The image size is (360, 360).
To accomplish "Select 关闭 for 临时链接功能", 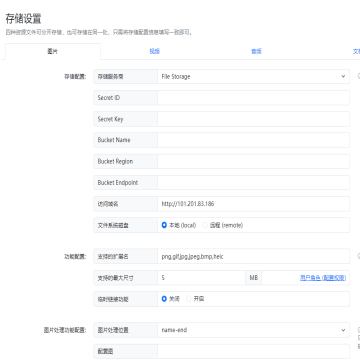I will pyautogui.click(x=164, y=299).
